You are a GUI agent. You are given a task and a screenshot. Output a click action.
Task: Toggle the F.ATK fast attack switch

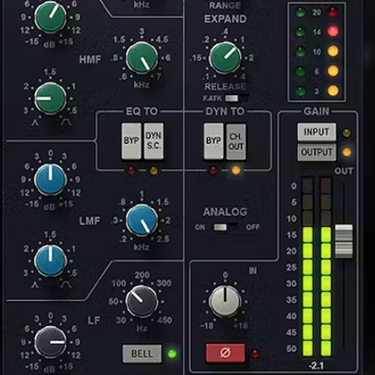[236, 98]
